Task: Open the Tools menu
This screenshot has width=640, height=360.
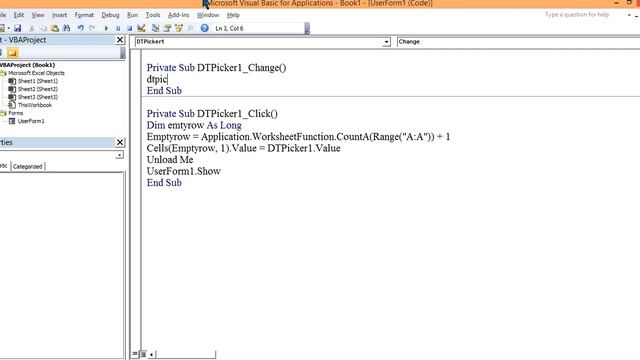Action: pos(153,15)
